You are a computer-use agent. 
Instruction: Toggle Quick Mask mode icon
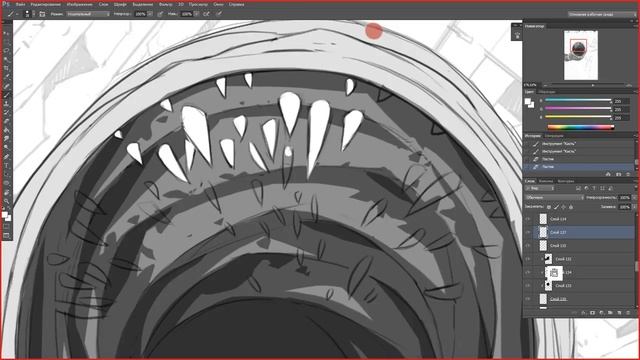[6, 227]
